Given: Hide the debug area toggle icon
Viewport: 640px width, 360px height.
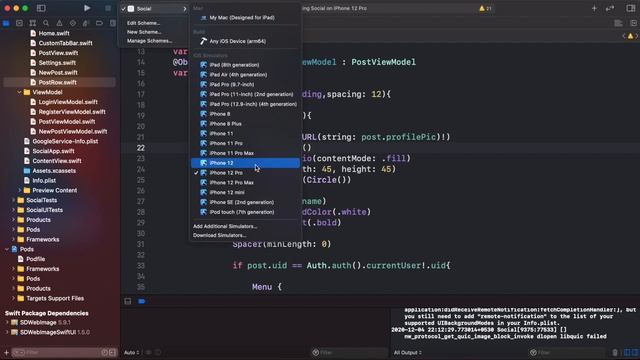Looking at the screenshot, I should click(x=128, y=301).
